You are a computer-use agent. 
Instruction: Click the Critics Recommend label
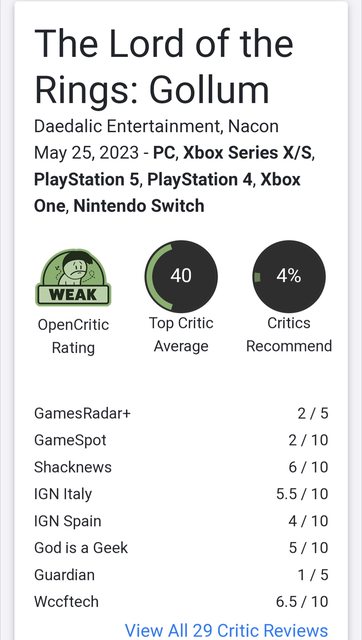point(289,335)
